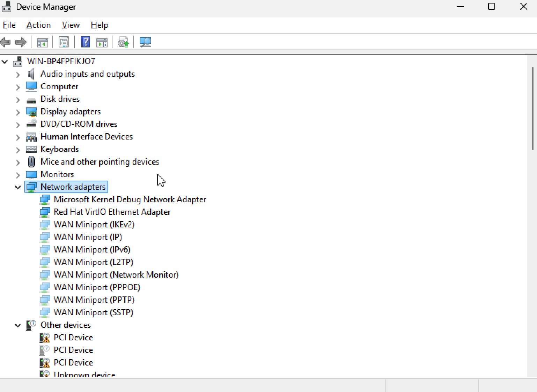Open the Help menu
Viewport: 537px width, 392px height.
pyautogui.click(x=100, y=25)
